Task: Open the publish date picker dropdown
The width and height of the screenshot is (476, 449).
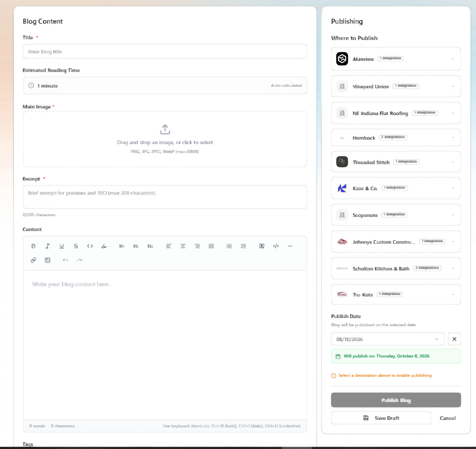Action: (x=388, y=339)
